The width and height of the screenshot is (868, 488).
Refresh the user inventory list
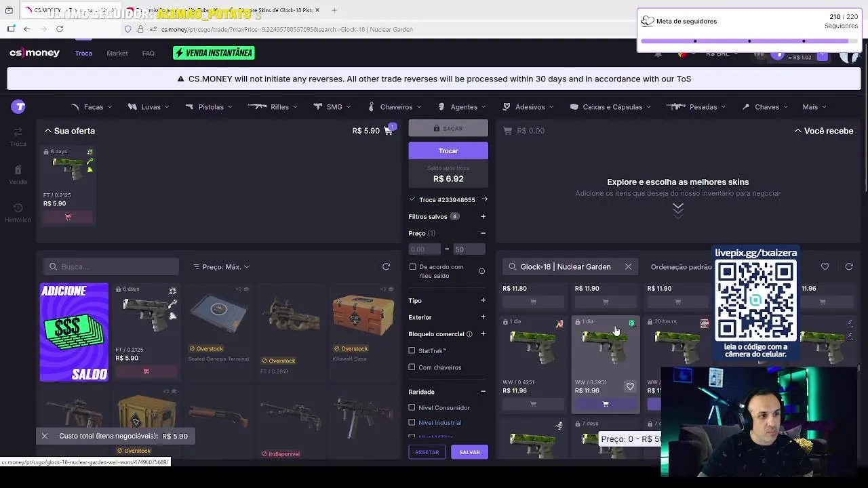pos(386,267)
